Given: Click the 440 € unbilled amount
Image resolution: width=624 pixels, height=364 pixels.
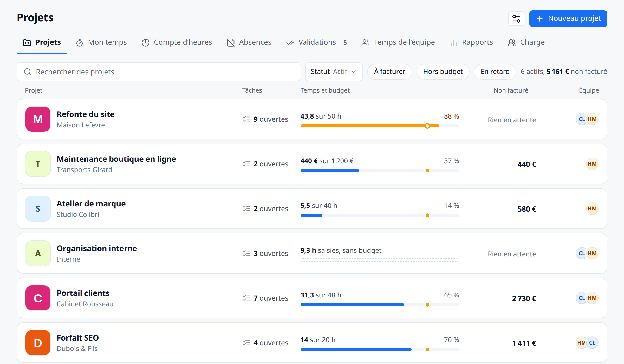Looking at the screenshot, I should [x=527, y=164].
